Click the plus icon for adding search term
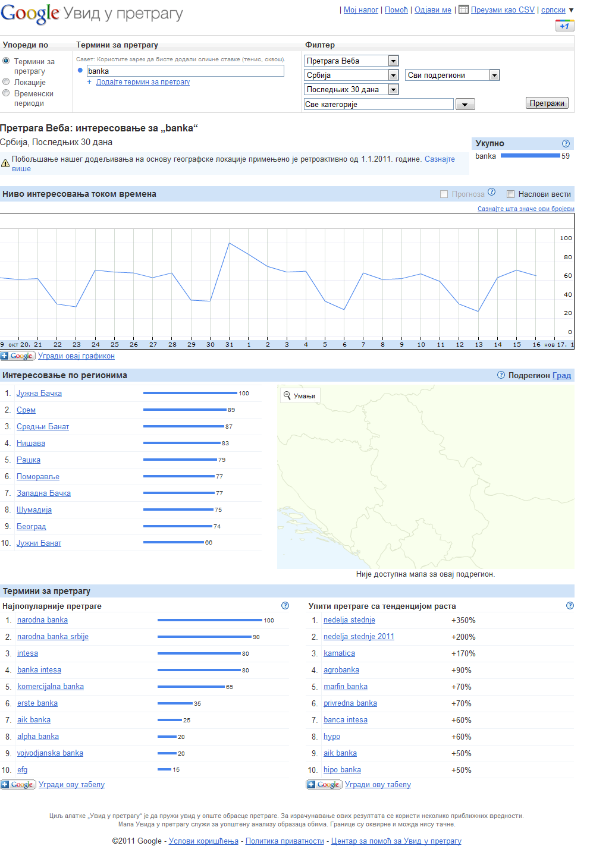590x868 pixels. pyautogui.click(x=89, y=82)
